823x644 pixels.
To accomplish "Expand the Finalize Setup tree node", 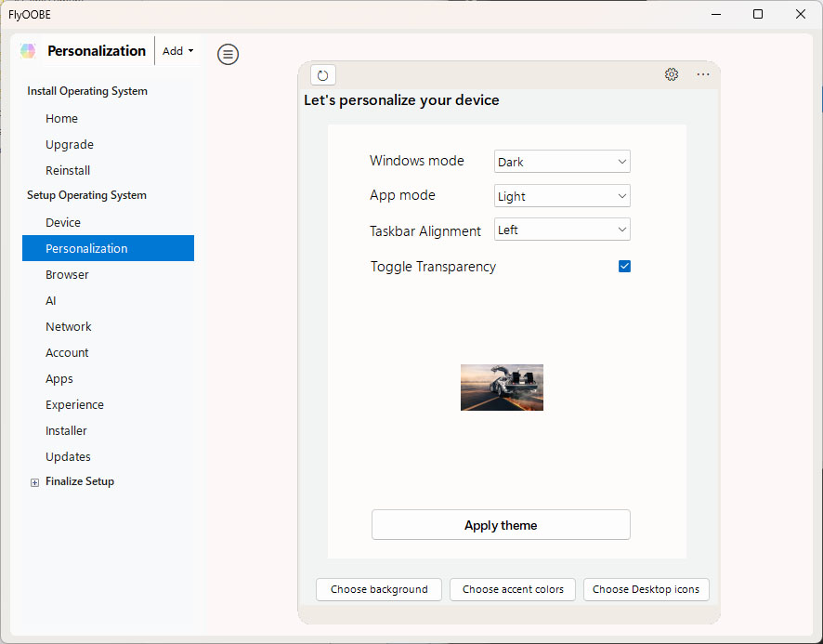I will click(35, 482).
